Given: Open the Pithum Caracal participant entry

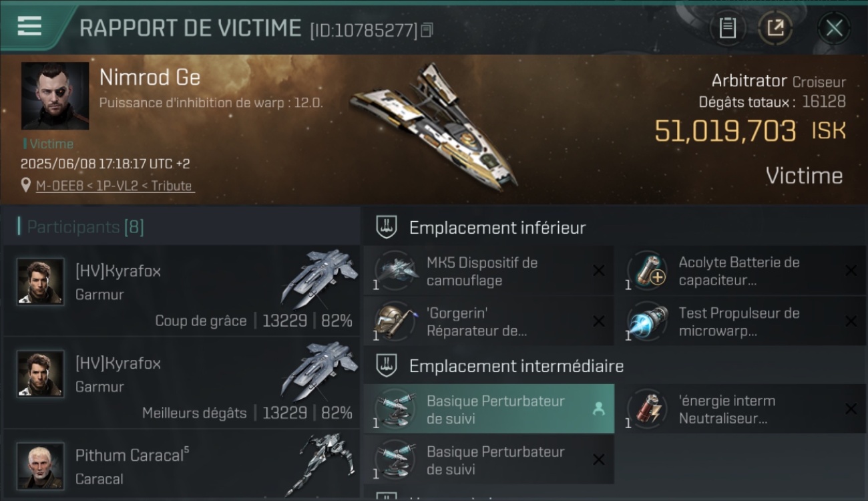Looking at the screenshot, I should [182, 466].
